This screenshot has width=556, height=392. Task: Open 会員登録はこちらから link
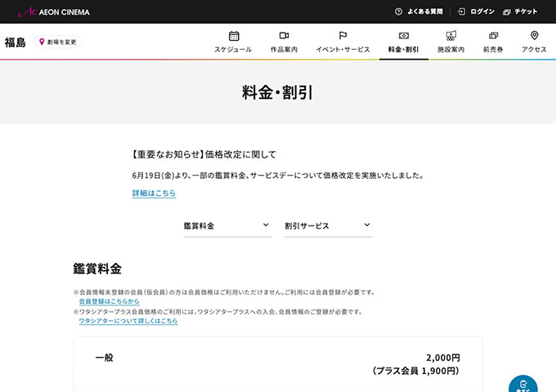(110, 301)
